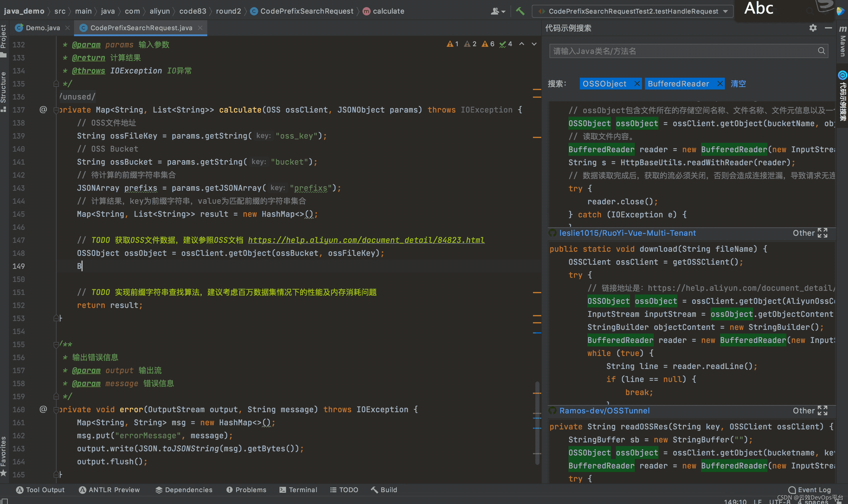Open the Problems panel
The width and height of the screenshot is (848, 504).
click(x=246, y=490)
